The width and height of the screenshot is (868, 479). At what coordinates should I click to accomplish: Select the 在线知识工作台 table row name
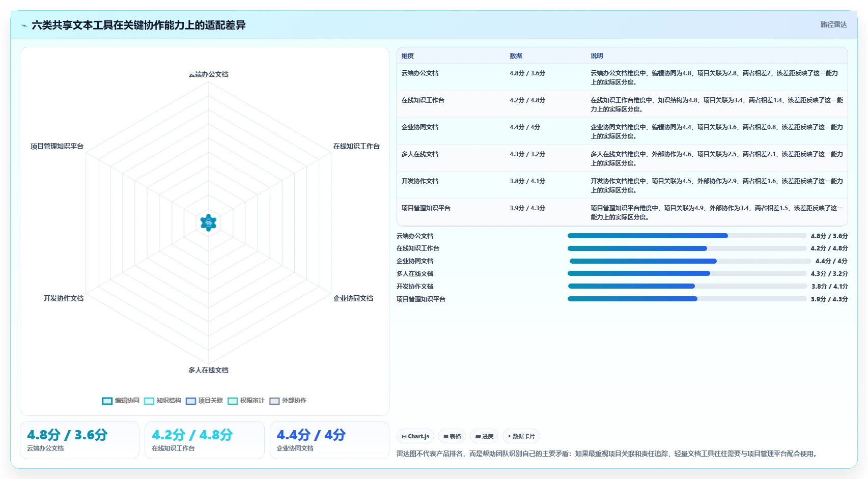[x=423, y=100]
